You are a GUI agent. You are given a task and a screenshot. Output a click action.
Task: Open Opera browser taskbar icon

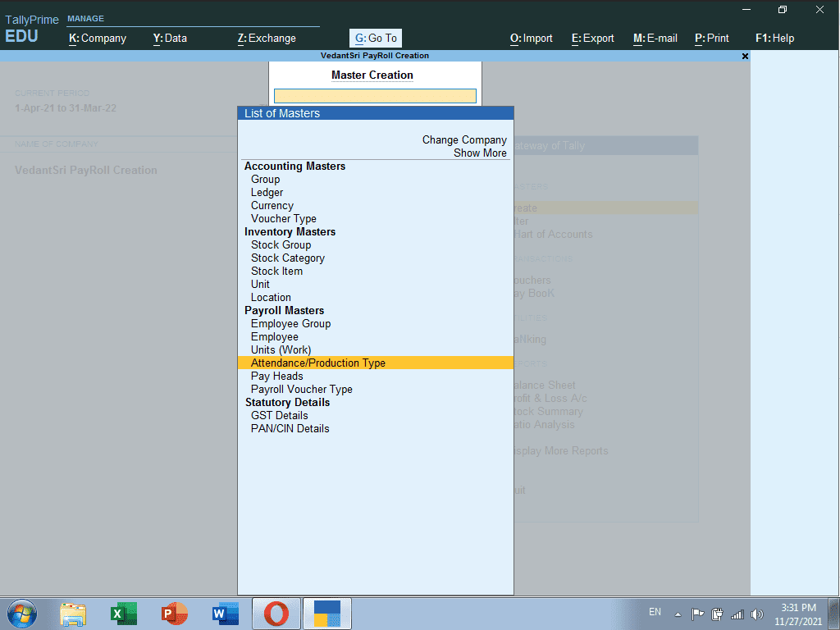pos(276,614)
